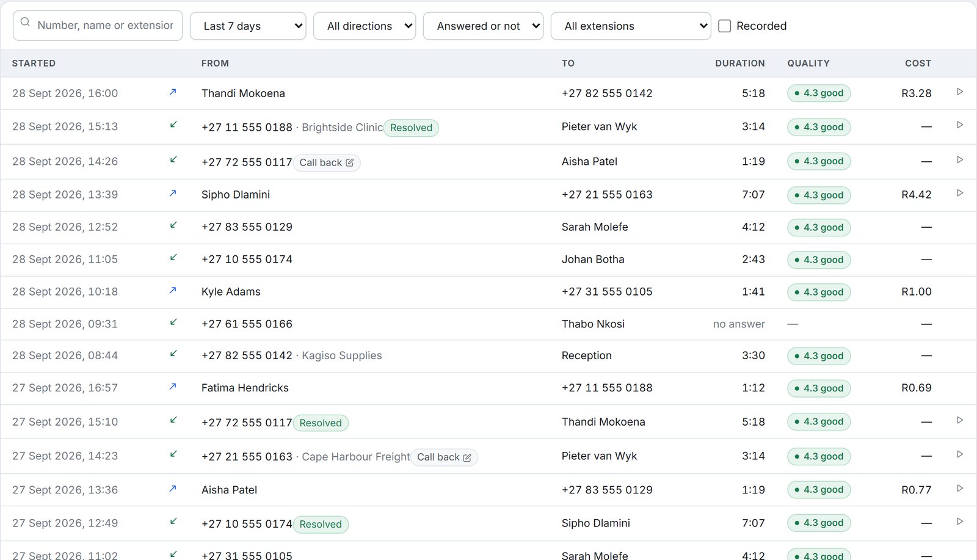
Task: Click incoming arrow icon for 09:31 missed call
Action: point(173,322)
